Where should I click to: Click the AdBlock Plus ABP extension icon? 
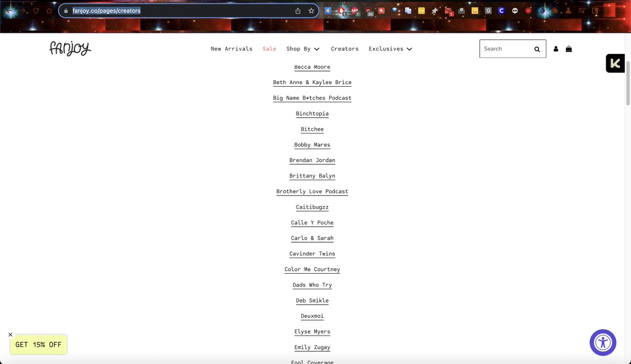coord(355,11)
